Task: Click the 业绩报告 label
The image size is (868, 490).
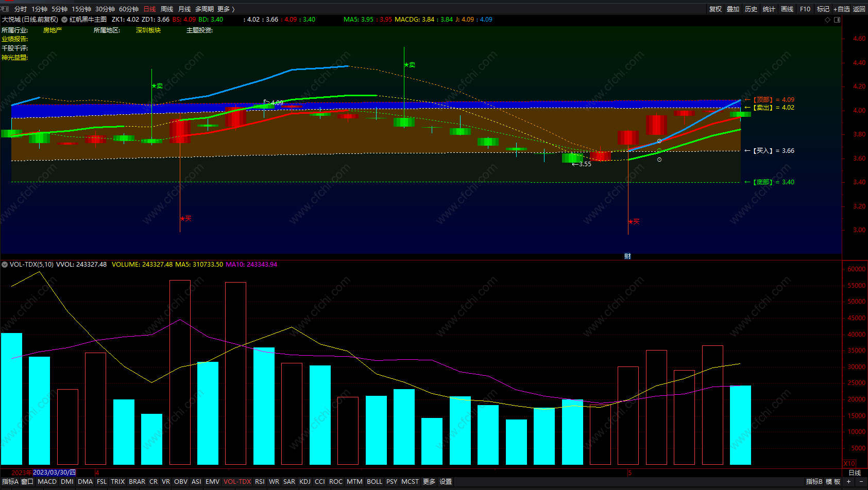Action: [x=14, y=39]
